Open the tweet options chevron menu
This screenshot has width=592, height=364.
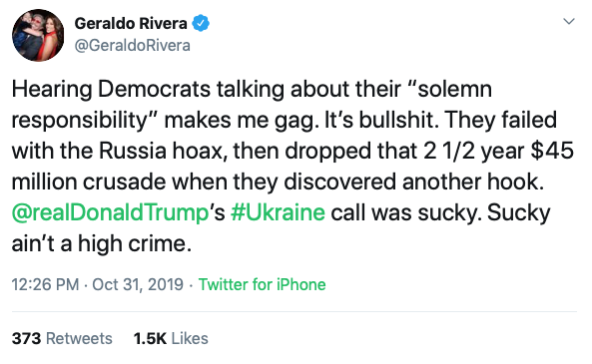(569, 22)
